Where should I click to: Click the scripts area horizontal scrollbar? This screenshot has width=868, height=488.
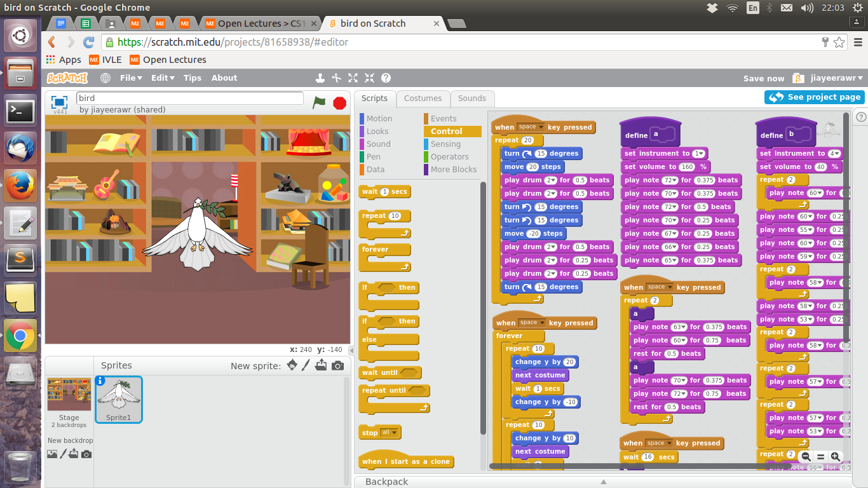point(640,466)
